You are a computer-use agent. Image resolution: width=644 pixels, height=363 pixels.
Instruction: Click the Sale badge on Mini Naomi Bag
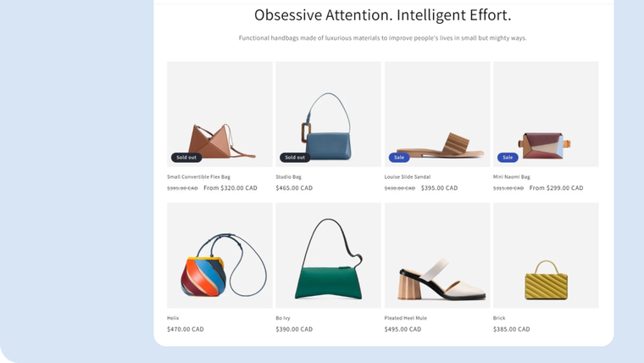coord(507,157)
